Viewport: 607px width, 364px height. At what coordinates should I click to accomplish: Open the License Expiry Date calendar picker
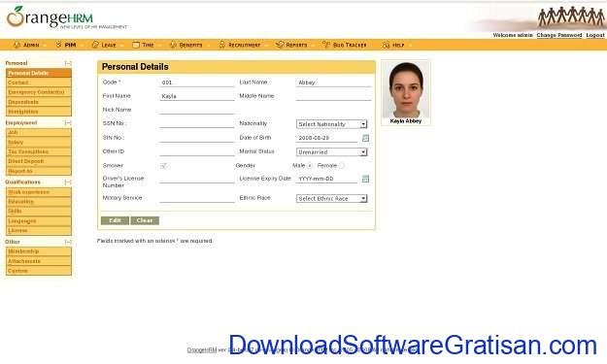[365, 179]
